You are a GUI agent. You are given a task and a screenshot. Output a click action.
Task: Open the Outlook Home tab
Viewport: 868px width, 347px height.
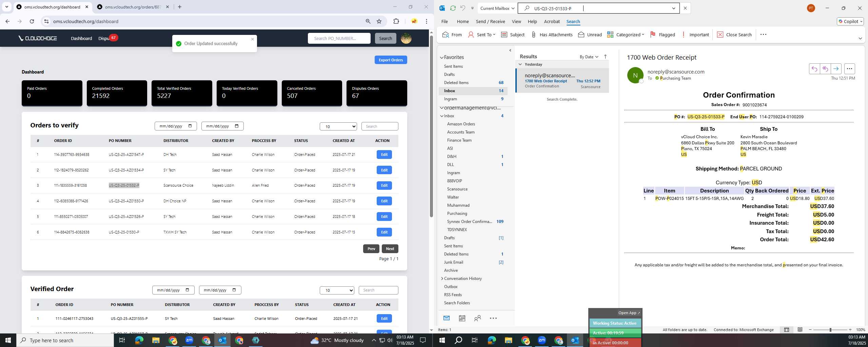pyautogui.click(x=463, y=21)
